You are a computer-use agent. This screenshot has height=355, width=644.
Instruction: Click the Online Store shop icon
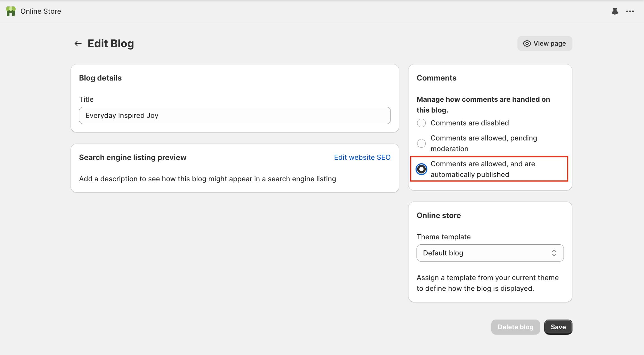[11, 11]
